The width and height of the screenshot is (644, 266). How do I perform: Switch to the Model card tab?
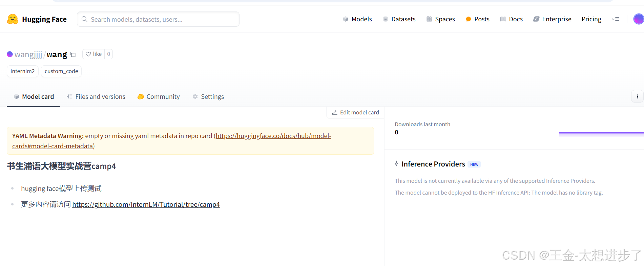click(x=34, y=97)
